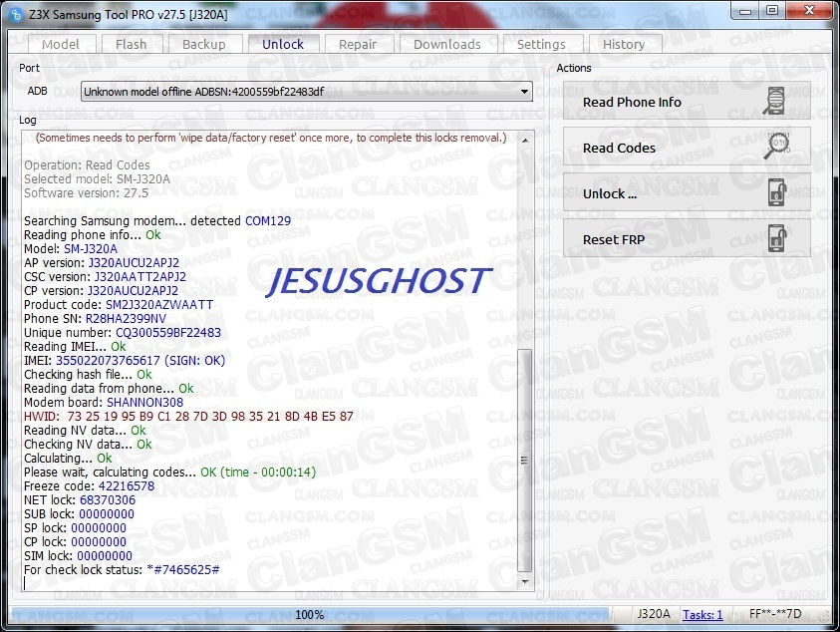
Task: Go to the Repair tab
Action: [358, 44]
